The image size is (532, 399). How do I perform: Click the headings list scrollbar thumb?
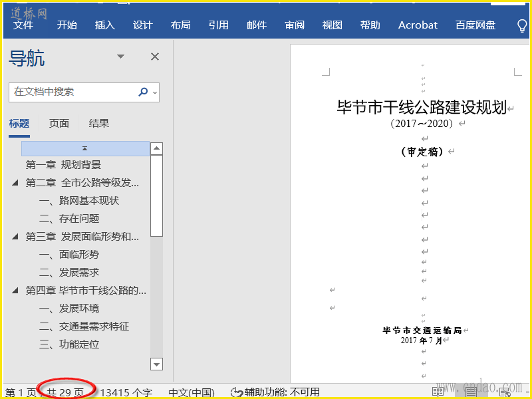click(x=156, y=196)
